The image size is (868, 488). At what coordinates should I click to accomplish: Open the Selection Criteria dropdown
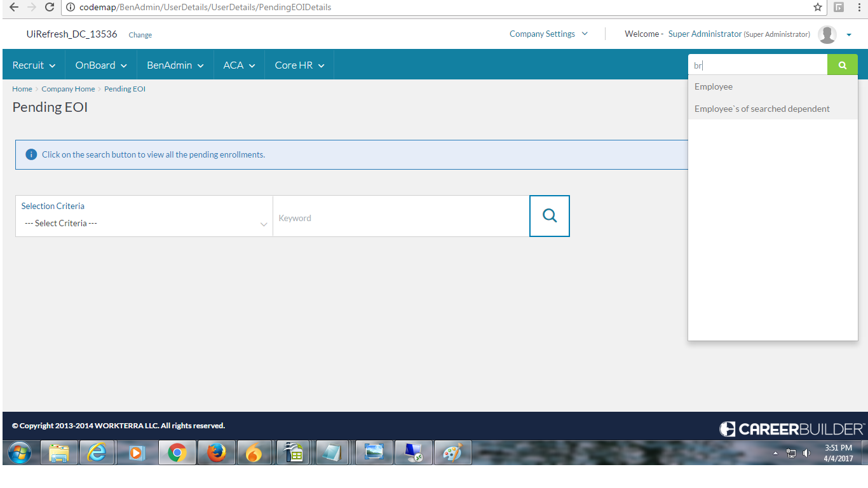tap(144, 223)
